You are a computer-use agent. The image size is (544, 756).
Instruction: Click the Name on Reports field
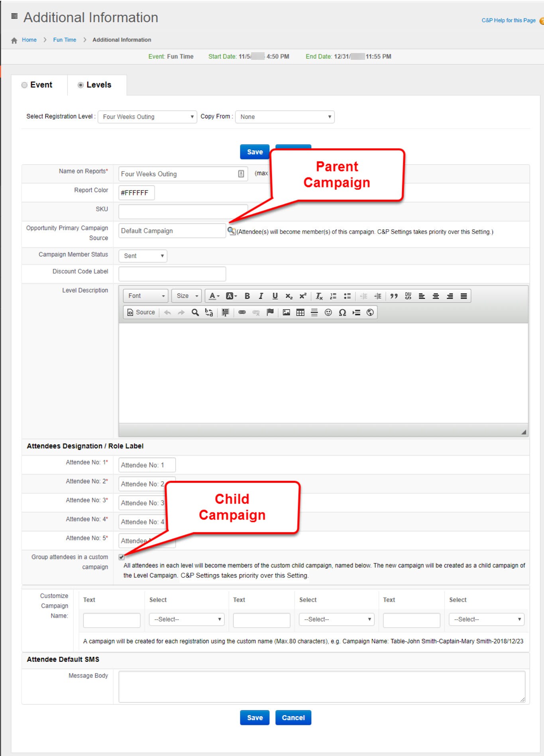click(183, 174)
